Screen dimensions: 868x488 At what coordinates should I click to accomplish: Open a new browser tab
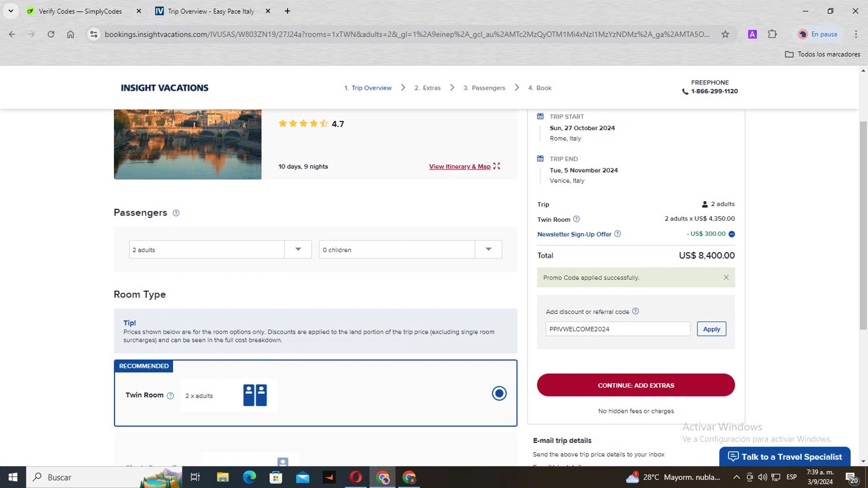pos(288,11)
